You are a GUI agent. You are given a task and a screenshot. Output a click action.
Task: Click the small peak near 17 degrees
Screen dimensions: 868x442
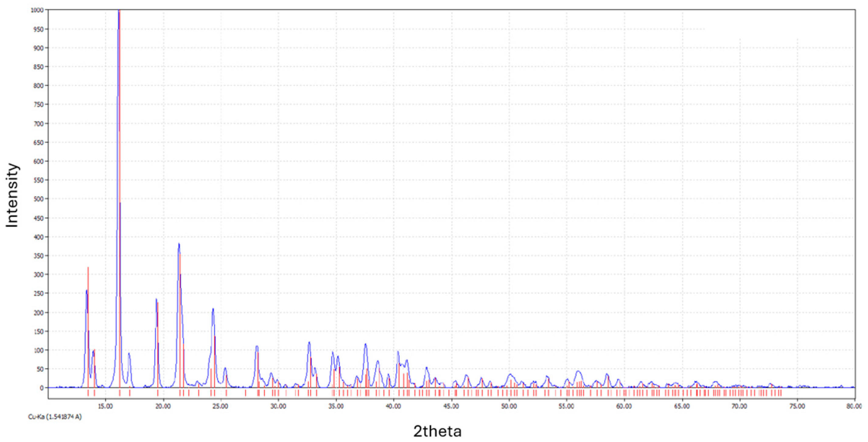(x=129, y=354)
